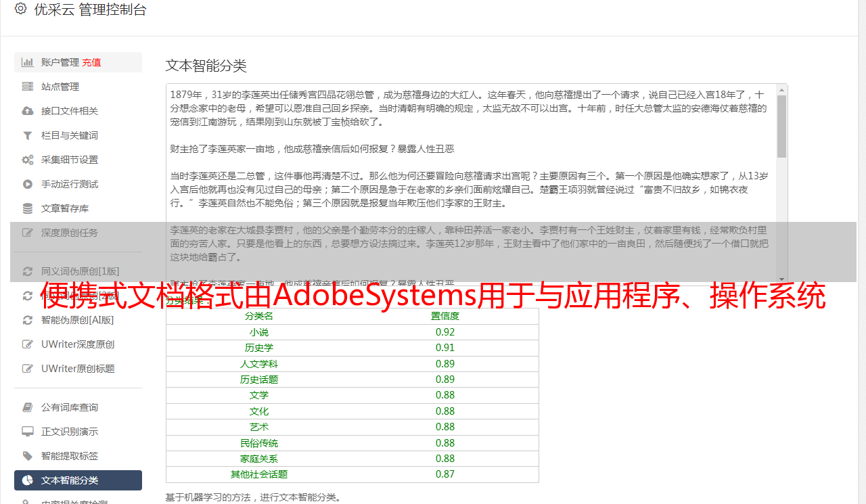Click the database icon for 文章暂存库
Screen dimensions: 866x504
tap(27, 208)
